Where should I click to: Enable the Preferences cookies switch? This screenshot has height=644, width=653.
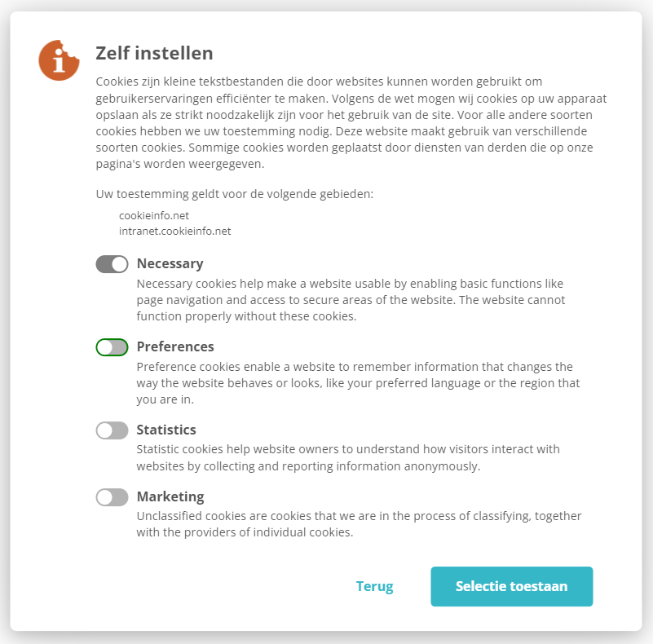[112, 347]
